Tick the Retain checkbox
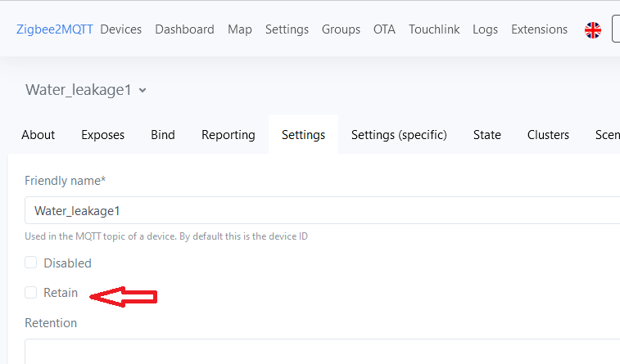Image resolution: width=620 pixels, height=364 pixels. pyautogui.click(x=31, y=293)
